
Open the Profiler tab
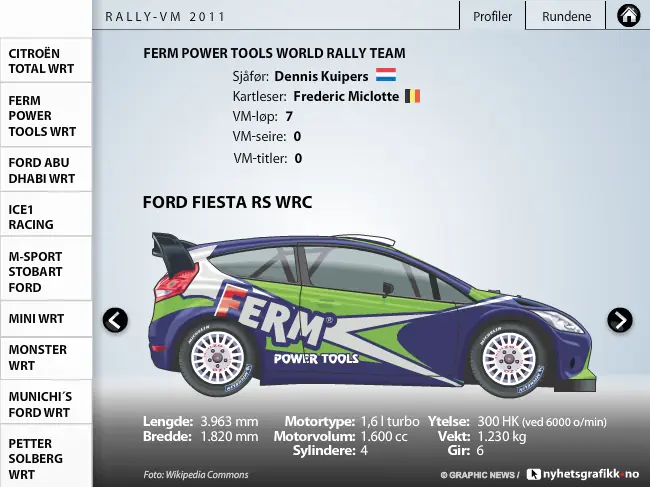(x=492, y=16)
